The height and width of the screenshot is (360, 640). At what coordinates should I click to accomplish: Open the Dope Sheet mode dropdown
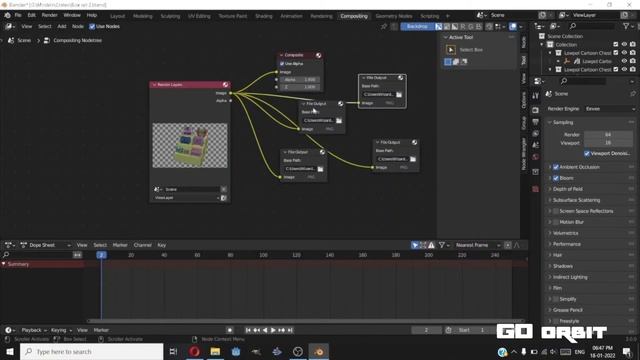tap(46, 245)
